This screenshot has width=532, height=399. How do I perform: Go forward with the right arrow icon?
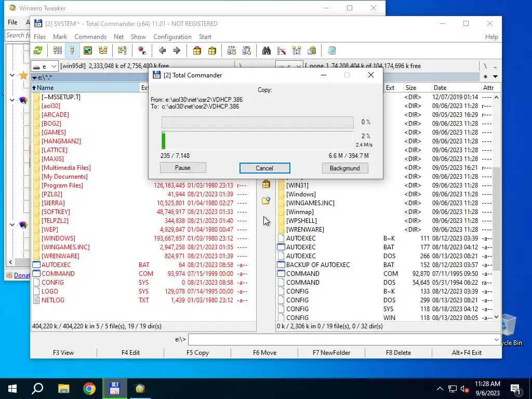177,50
